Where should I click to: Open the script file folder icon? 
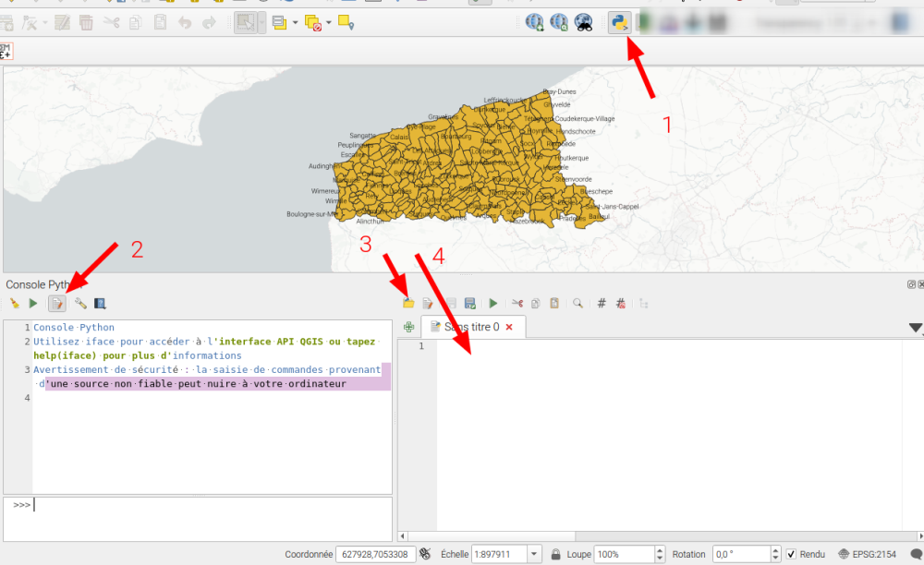[x=408, y=303]
